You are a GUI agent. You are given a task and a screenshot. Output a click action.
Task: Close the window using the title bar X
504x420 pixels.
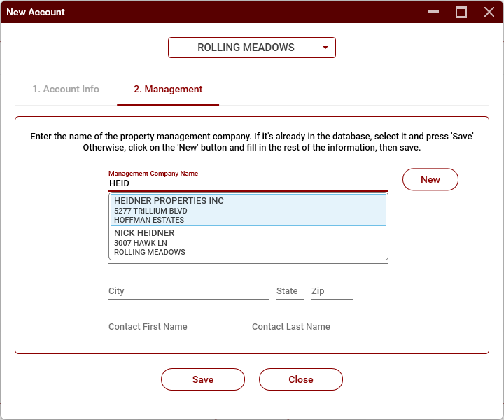[x=489, y=12]
